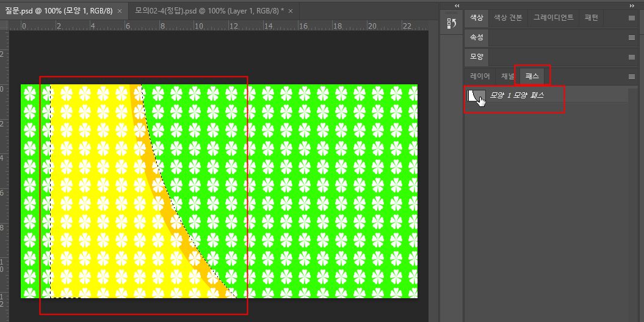
Task: Open the 패턴 panel tab
Action: pyautogui.click(x=591, y=18)
